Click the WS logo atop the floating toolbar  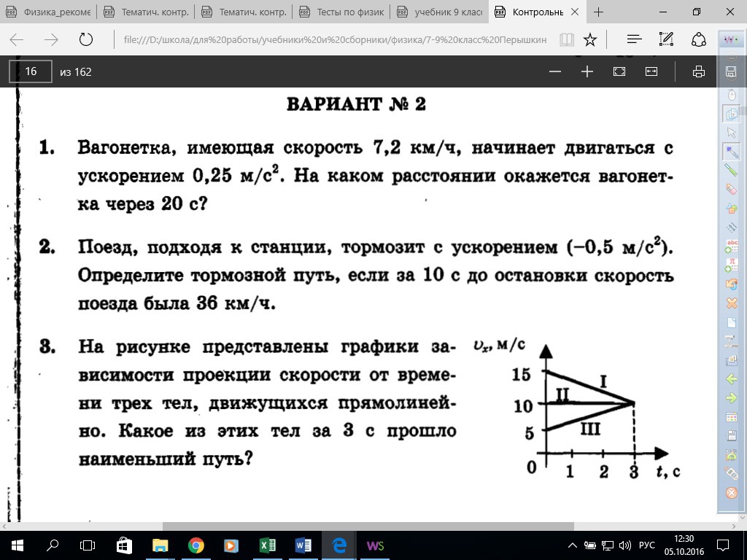731,39
